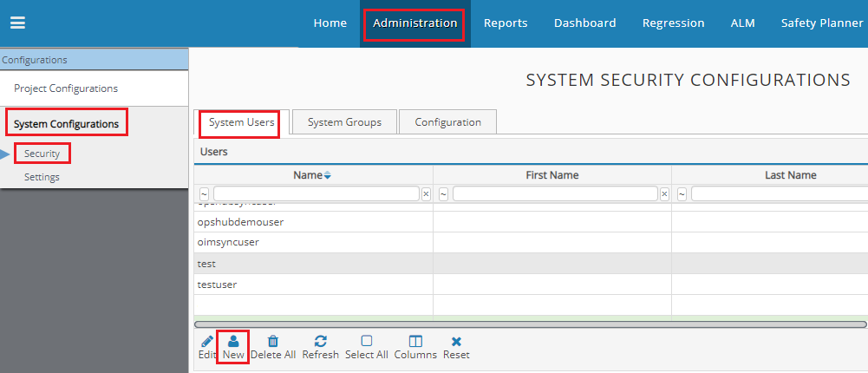This screenshot has width=868, height=373.
Task: Click the horizontal scrollbar below users table
Action: (x=529, y=324)
